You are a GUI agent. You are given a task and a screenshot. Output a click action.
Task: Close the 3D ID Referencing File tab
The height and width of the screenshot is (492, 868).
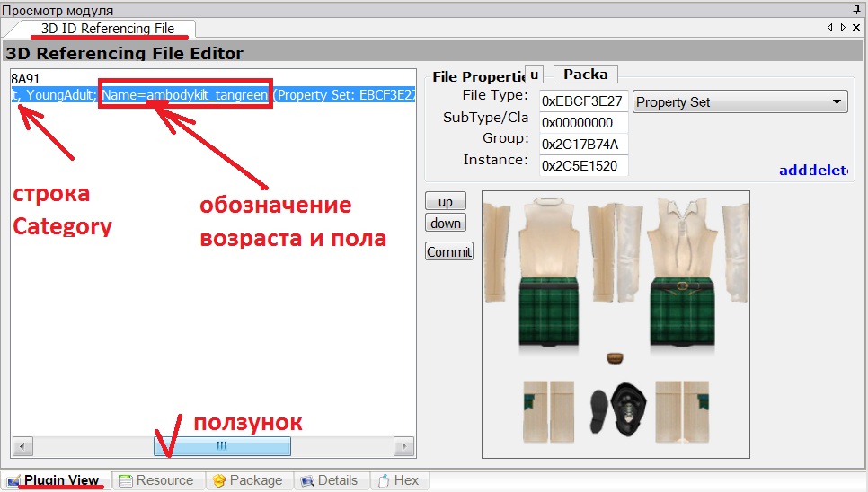855,28
